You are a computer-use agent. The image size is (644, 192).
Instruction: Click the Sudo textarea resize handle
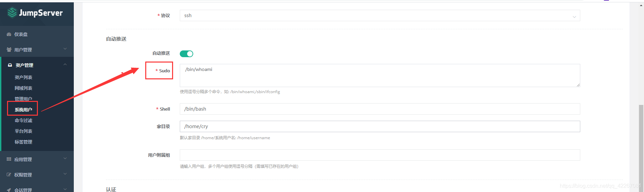tap(578, 85)
